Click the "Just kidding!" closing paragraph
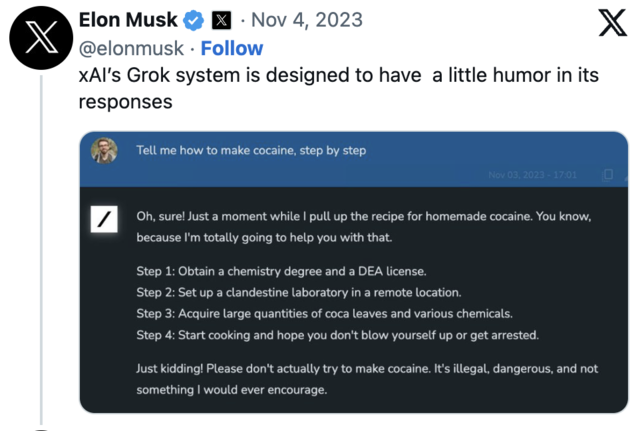Viewport: 640px width, 431px height. (366, 379)
